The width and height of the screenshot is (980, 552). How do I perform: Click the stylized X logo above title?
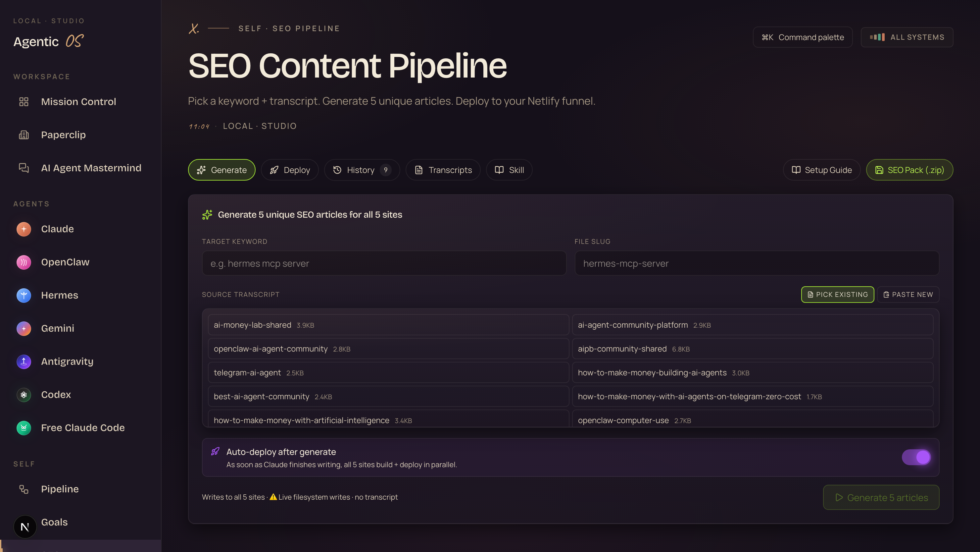click(194, 28)
